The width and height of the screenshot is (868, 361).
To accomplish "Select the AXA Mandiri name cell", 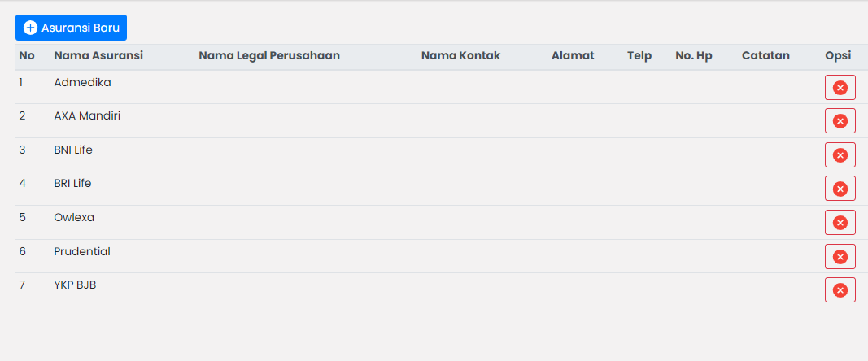I will (x=87, y=116).
